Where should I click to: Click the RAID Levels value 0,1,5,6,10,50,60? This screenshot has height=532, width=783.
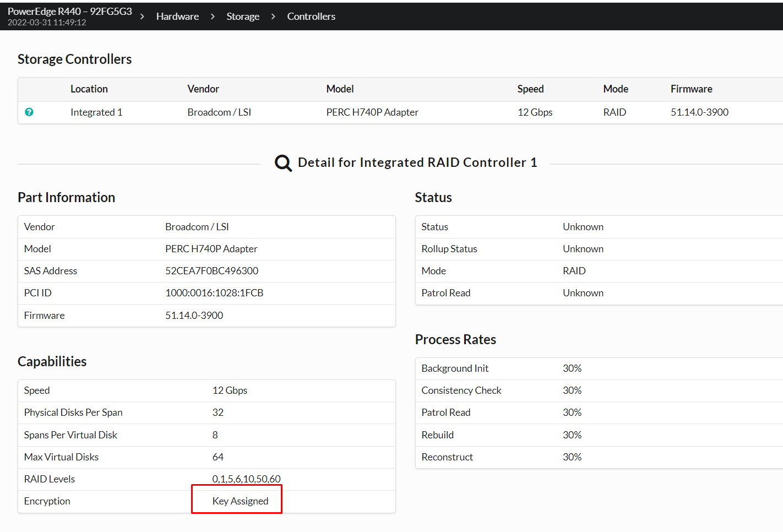246,479
